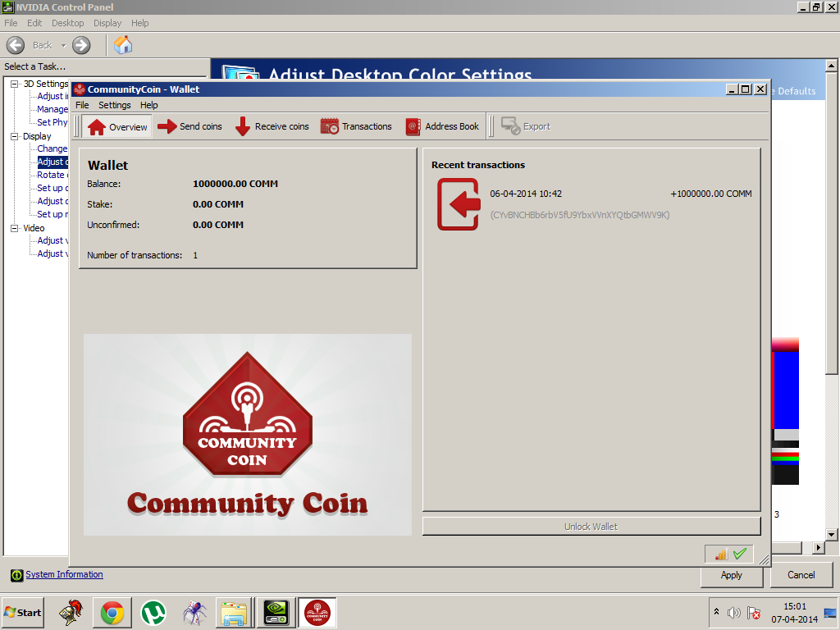
Task: Click the NVIDIA panel scroll up arrow
Action: (831, 66)
